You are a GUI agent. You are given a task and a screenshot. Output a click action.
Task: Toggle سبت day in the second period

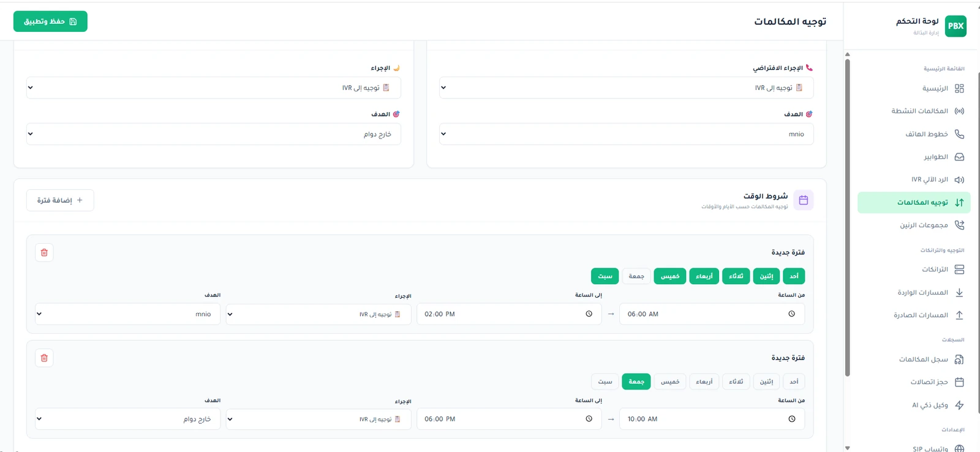tap(605, 382)
